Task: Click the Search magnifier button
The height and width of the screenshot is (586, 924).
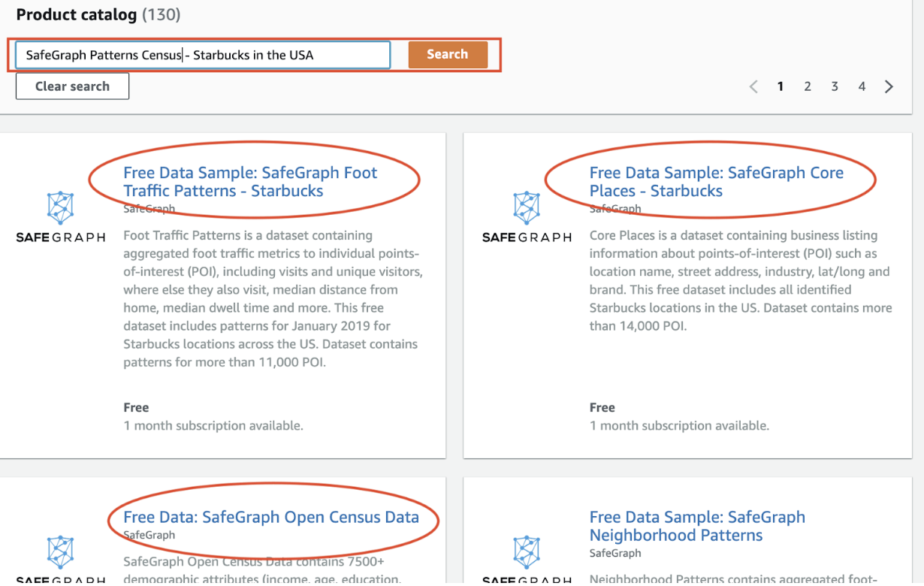Action: click(447, 54)
